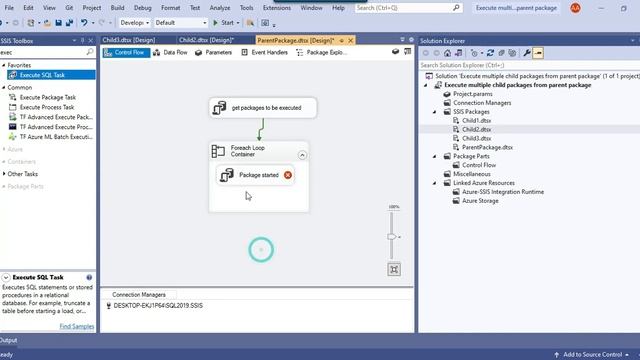
Task: Open the Undo history dropdown arrow
Action: tap(93, 23)
